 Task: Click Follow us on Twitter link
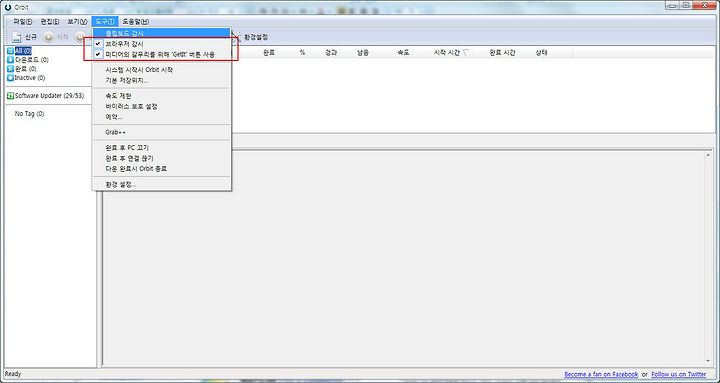pos(679,374)
